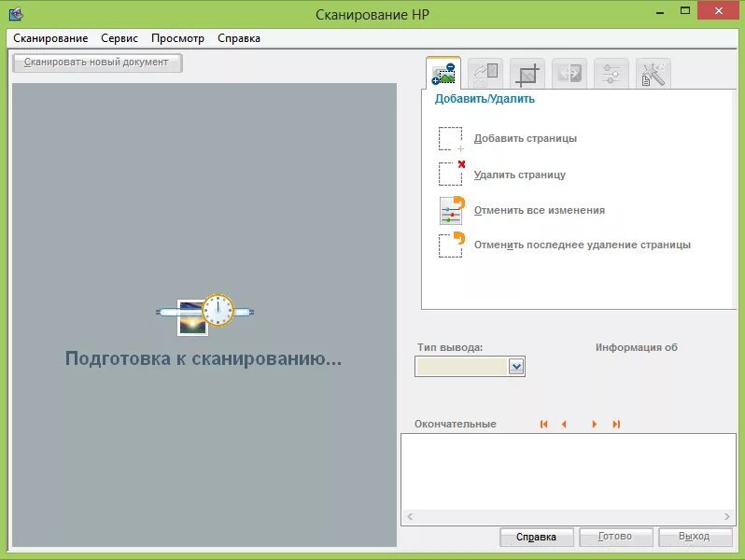This screenshot has height=560, width=745.
Task: Click the Добавить страницы link
Action: click(525, 139)
